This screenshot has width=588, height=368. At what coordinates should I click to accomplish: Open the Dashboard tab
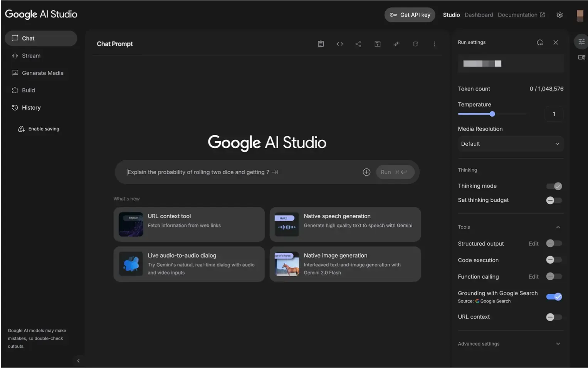pos(479,15)
